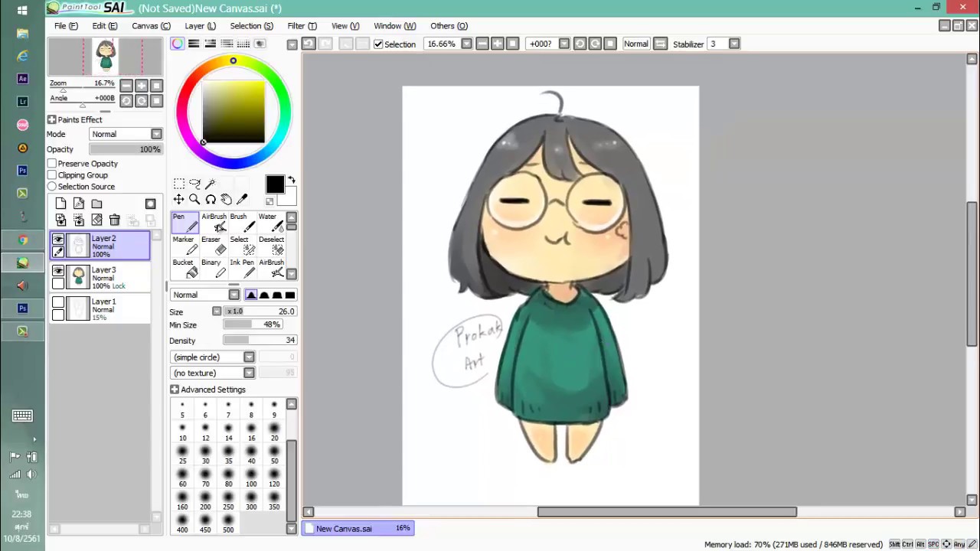Select the Hand pan tool
This screenshot has width=980, height=551.
pos(227,200)
